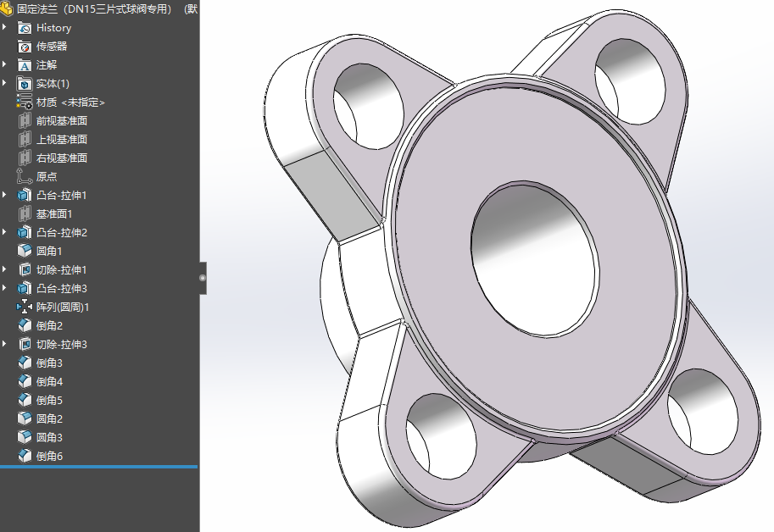
Task: Select the 原点 label
Action: tap(47, 176)
